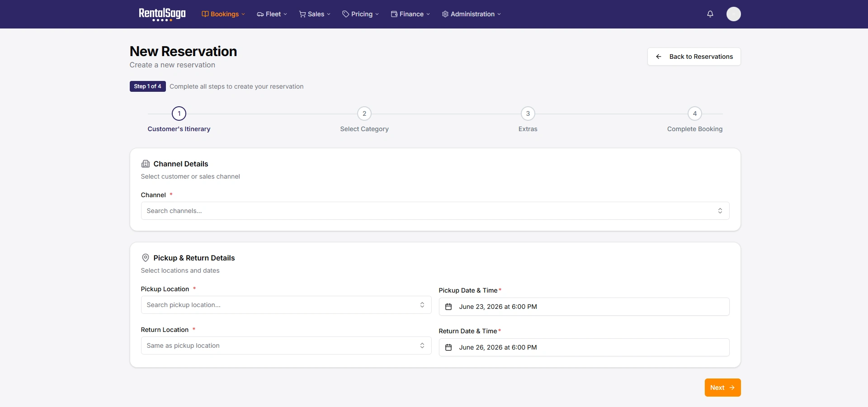This screenshot has width=868, height=407.
Task: Expand the Fleet menu chevron
Action: tap(285, 14)
